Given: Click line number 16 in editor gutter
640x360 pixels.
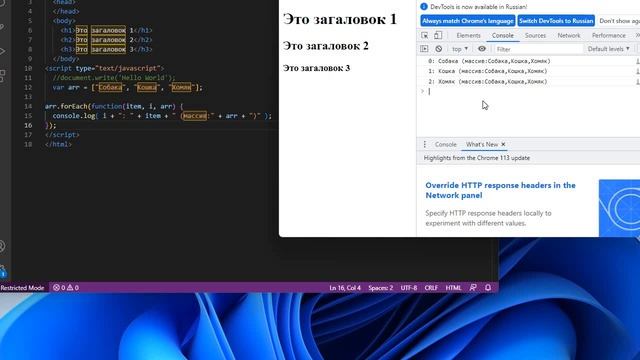Looking at the screenshot, I should pos(28,125).
